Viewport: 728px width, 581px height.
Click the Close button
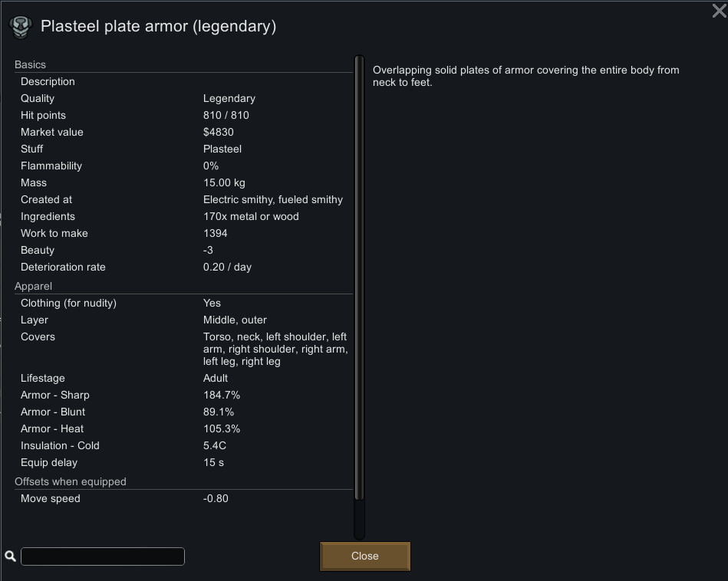tap(365, 556)
